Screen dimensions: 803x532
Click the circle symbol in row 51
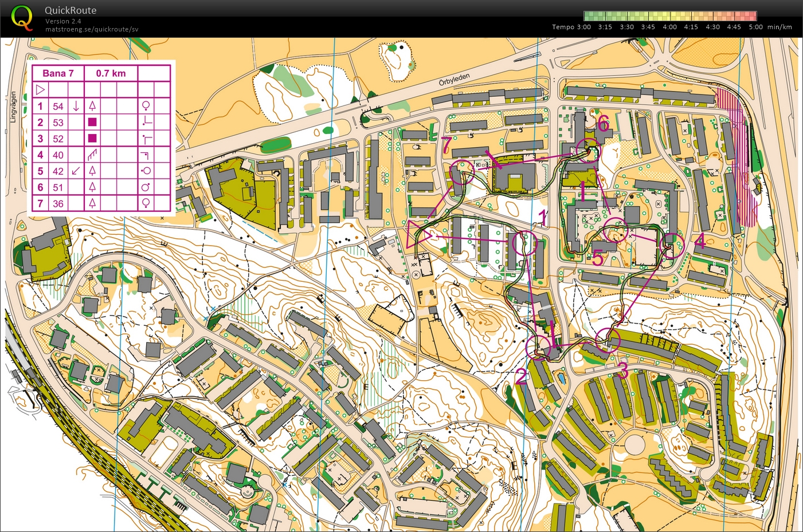click(146, 187)
